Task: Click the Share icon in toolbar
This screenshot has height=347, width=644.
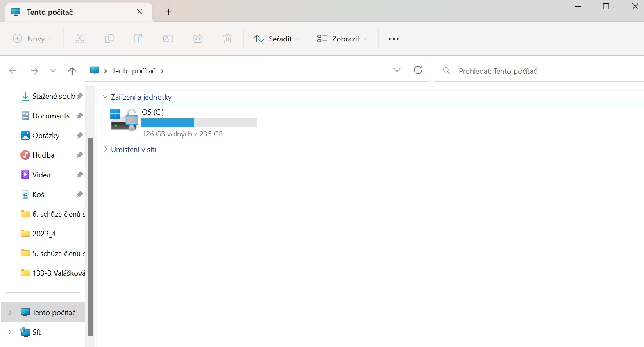Action: pos(198,39)
